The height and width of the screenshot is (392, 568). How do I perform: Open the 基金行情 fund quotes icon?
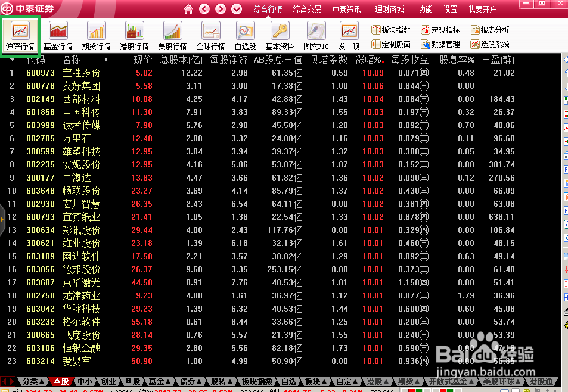(x=58, y=36)
